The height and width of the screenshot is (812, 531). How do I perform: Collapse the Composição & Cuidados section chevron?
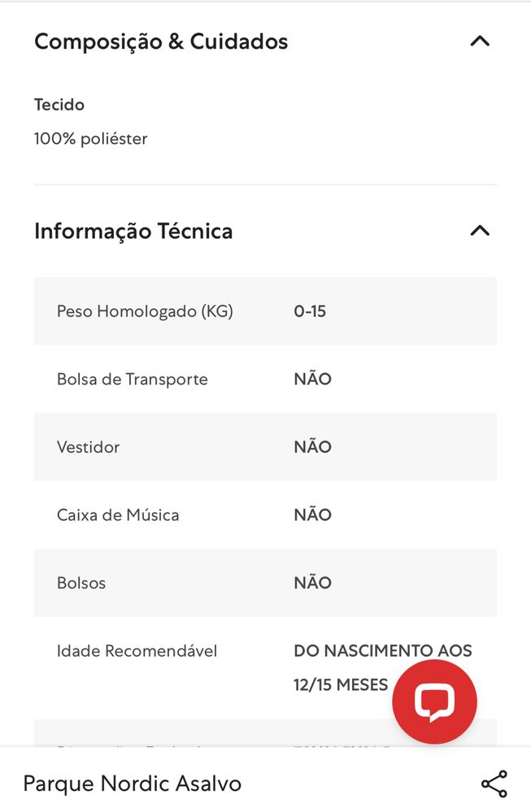click(x=480, y=41)
